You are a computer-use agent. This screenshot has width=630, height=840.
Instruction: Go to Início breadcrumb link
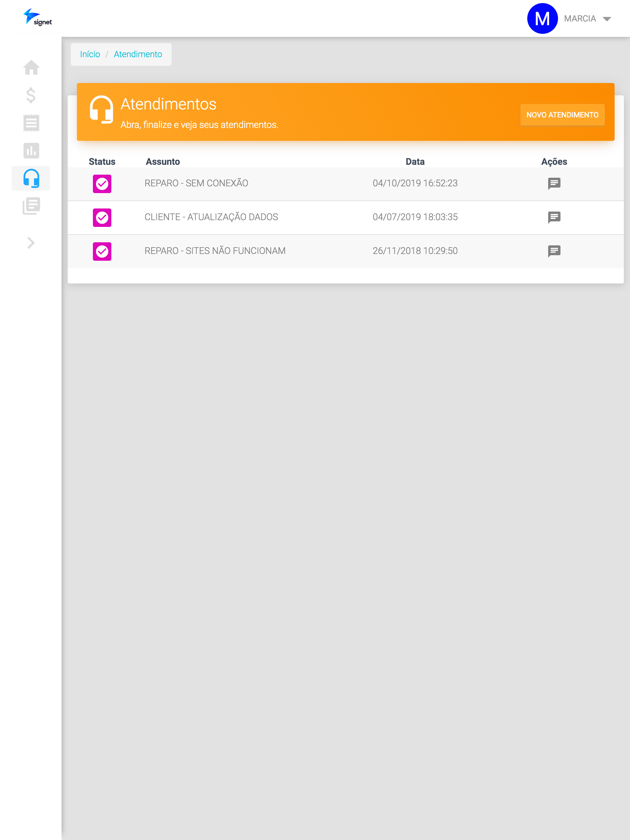point(90,54)
